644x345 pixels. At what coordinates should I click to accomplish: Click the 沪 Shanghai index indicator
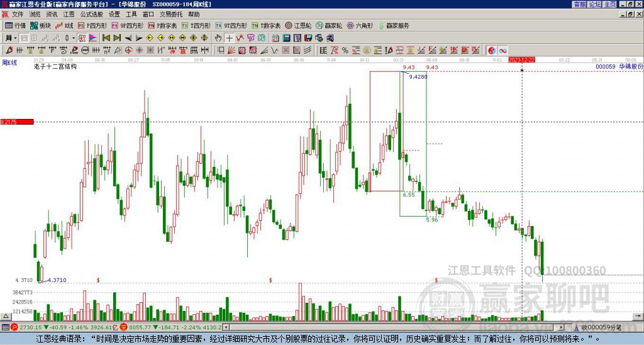pyautogui.click(x=14, y=327)
